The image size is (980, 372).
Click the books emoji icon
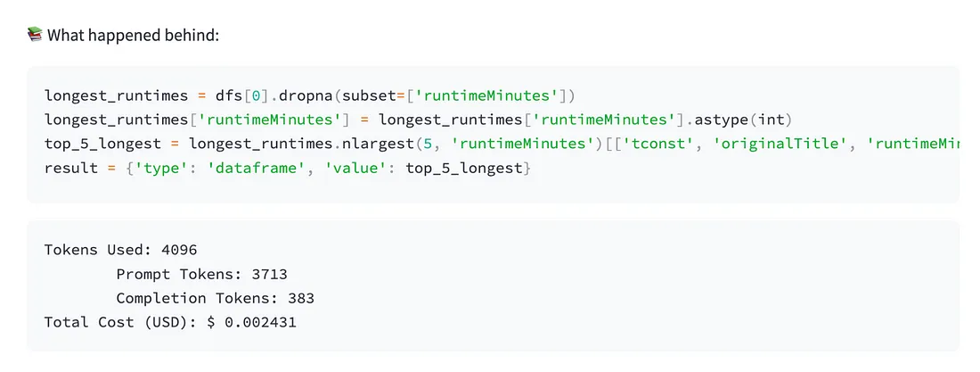click(x=35, y=35)
